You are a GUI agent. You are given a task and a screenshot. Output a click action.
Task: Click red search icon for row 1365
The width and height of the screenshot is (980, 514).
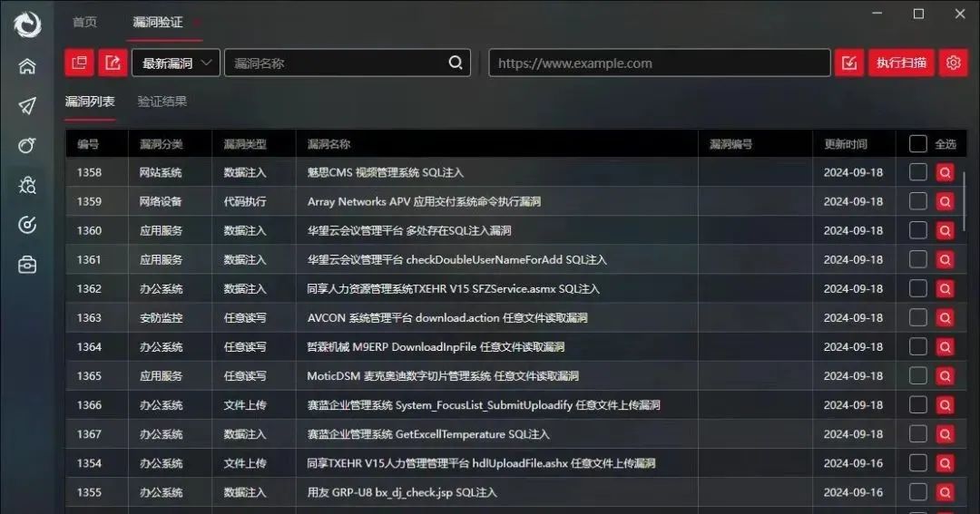click(945, 376)
